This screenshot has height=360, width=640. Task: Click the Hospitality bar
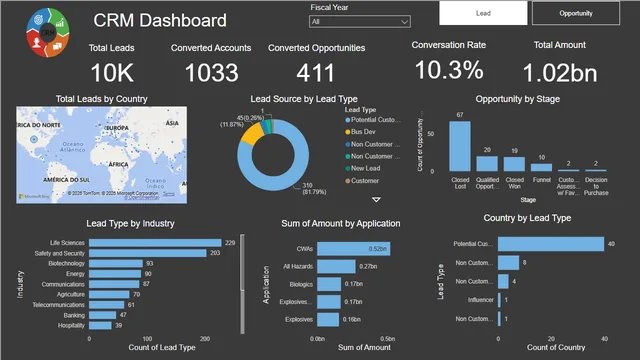click(x=100, y=325)
